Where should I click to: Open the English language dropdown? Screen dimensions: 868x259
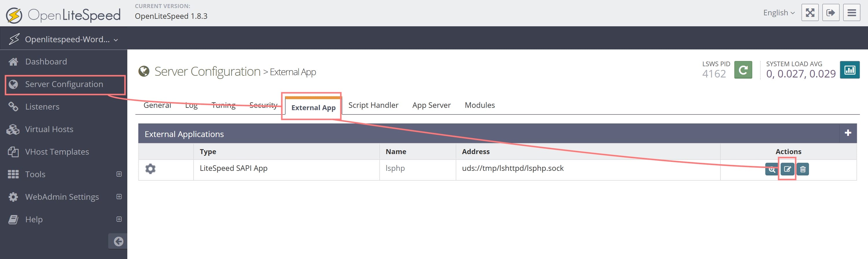(779, 13)
